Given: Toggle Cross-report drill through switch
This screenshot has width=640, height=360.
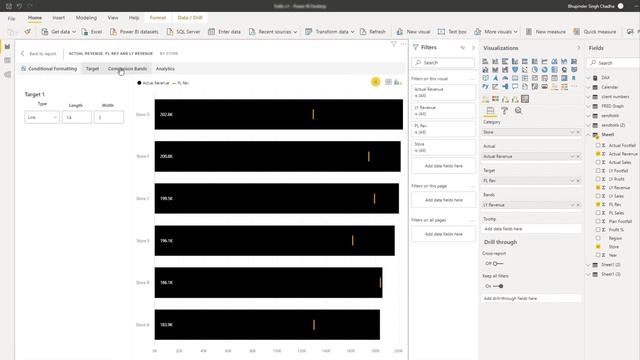Looking at the screenshot, I should pos(497,264).
